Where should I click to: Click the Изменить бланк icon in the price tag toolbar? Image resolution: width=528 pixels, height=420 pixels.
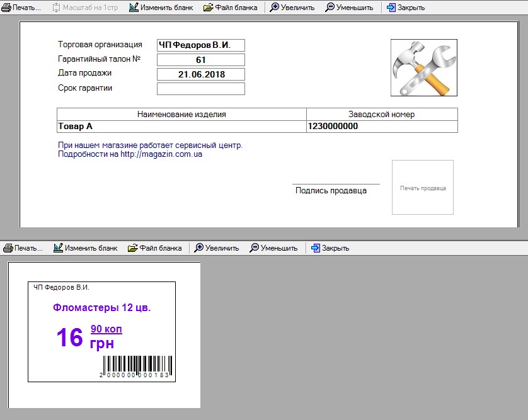tap(58, 248)
